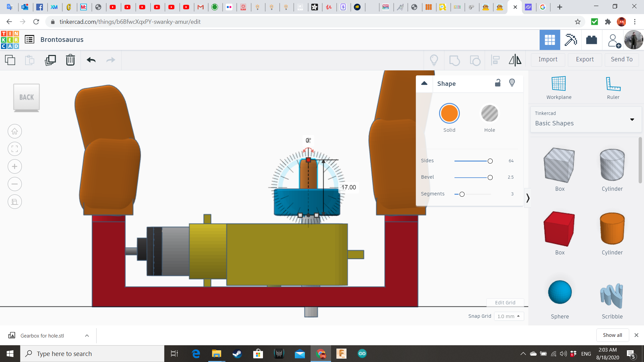The width and height of the screenshot is (644, 362).
Task: Click the Duplicate and repeat icon
Action: pyautogui.click(x=50, y=60)
